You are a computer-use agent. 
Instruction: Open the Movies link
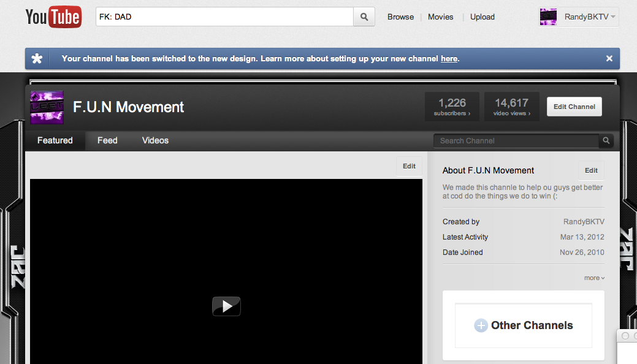click(x=440, y=17)
